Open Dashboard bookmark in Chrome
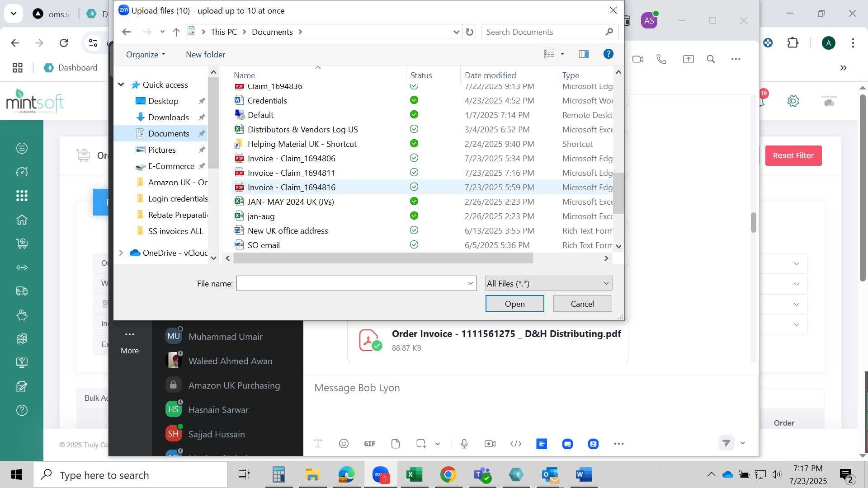Viewport: 868px width, 488px height. click(x=71, y=68)
